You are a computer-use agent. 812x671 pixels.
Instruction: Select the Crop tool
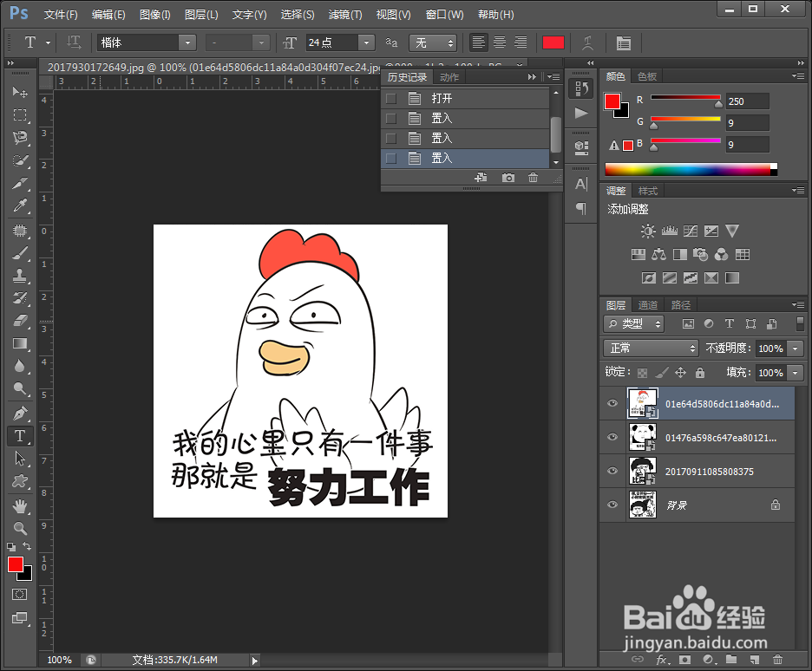pos(20,183)
